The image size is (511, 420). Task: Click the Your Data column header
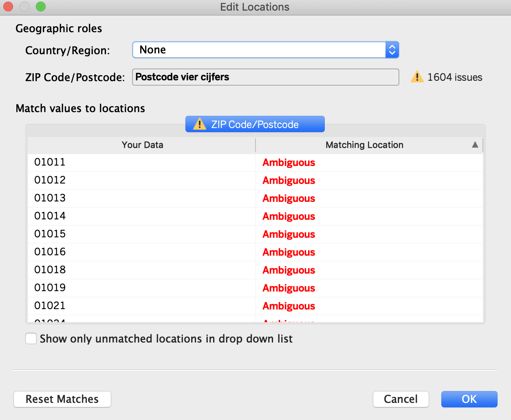[x=142, y=145]
